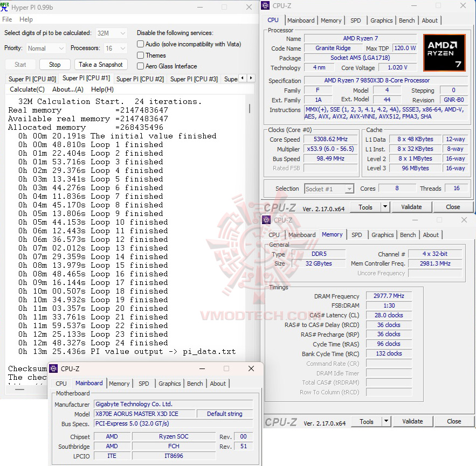The image size is (476, 466).
Task: Open SPD tab in CPU-Z Memory window
Action: click(x=356, y=235)
